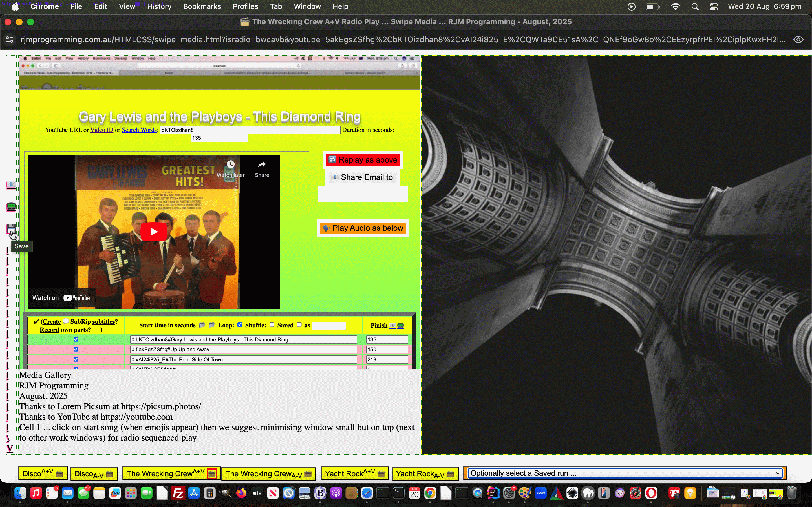This screenshot has height=507, width=812.
Task: Open the Optionally select a Saved run dropdown
Action: [x=625, y=473]
